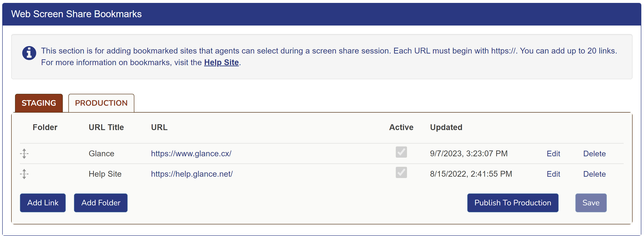The image size is (644, 236).
Task: Switch to the STAGING tab
Action: click(x=39, y=103)
